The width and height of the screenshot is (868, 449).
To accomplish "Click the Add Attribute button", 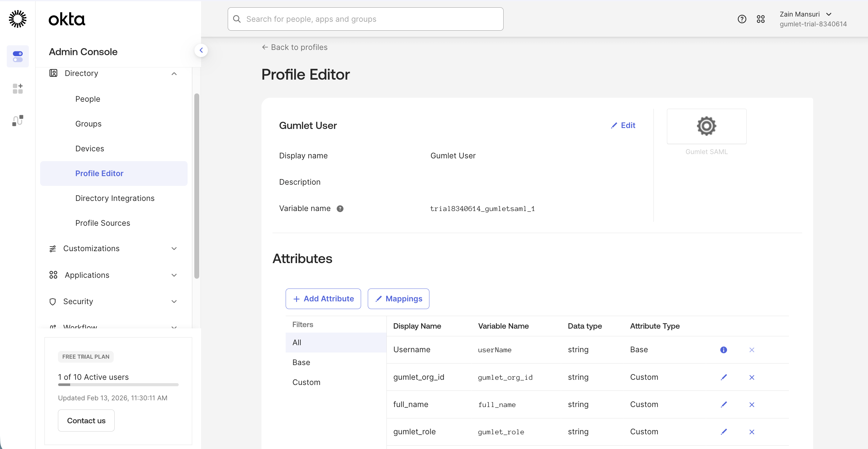I will [323, 299].
